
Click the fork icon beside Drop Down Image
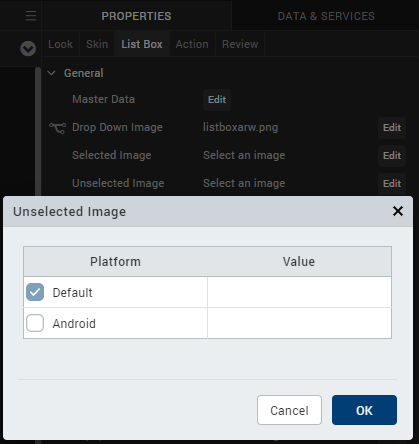coord(58,128)
